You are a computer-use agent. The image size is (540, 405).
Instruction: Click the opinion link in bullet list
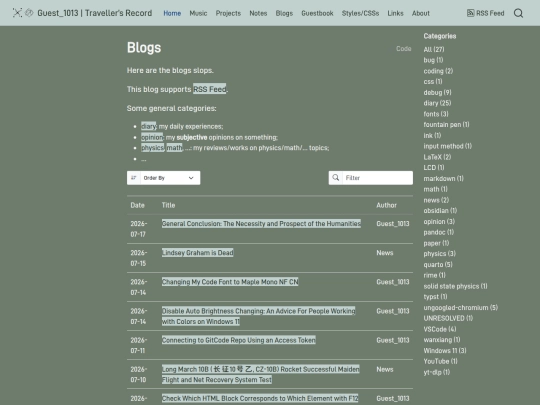(152, 137)
